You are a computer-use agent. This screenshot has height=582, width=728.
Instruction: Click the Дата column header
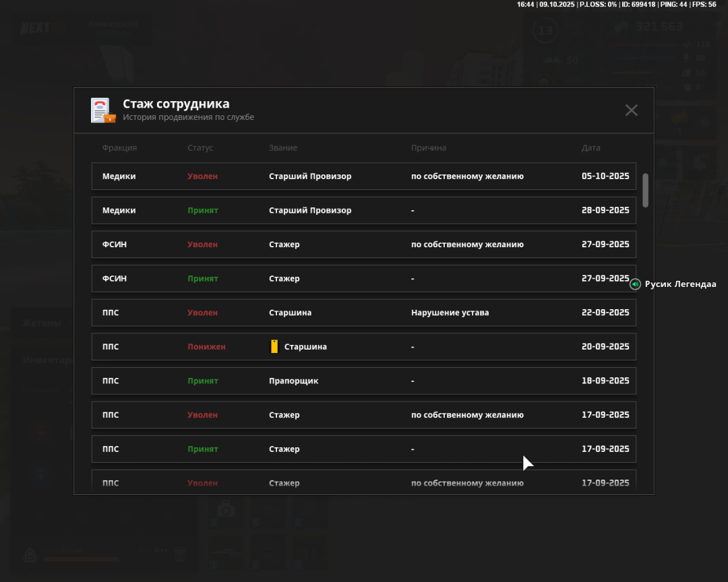pos(590,148)
